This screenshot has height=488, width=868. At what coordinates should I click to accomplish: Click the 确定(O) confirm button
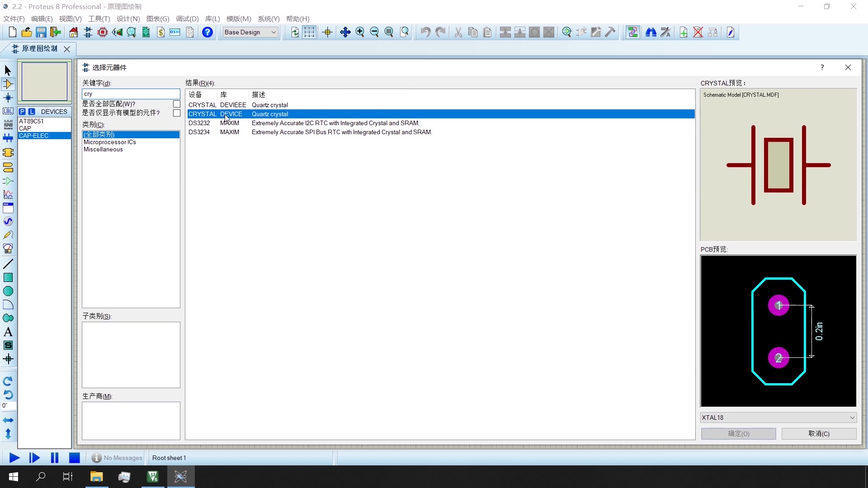pos(738,434)
